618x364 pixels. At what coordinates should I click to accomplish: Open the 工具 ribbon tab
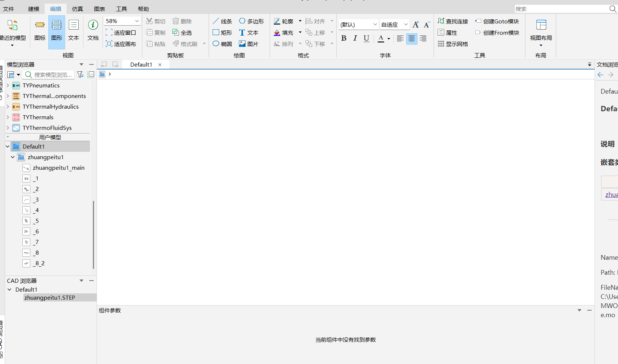[121, 9]
